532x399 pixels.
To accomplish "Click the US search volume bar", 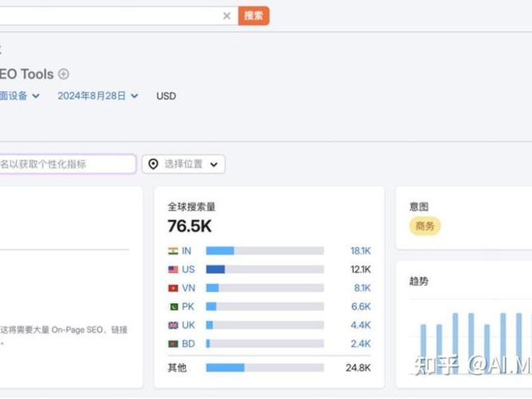I will [x=265, y=269].
